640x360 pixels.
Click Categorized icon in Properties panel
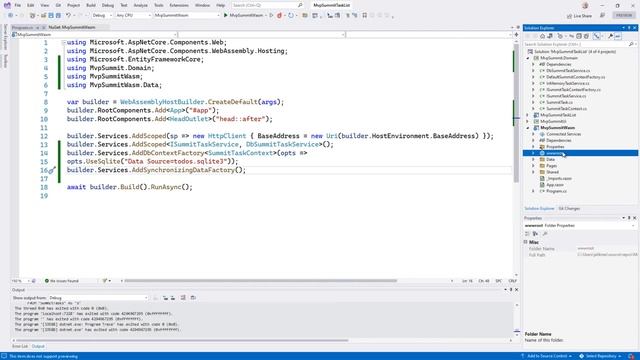(527, 234)
